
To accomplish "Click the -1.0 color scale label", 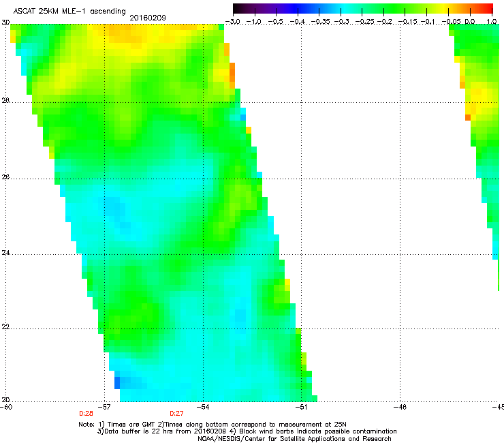I will [x=254, y=22].
